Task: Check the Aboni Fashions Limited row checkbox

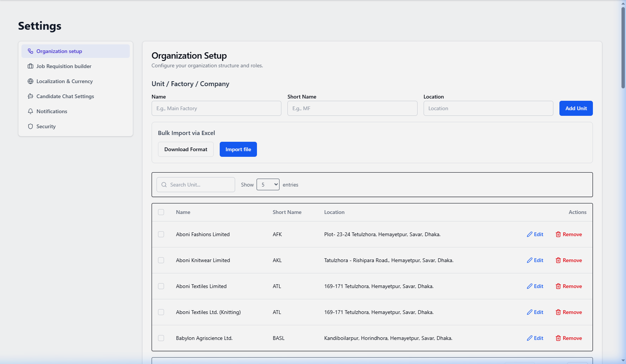Action: pos(161,234)
